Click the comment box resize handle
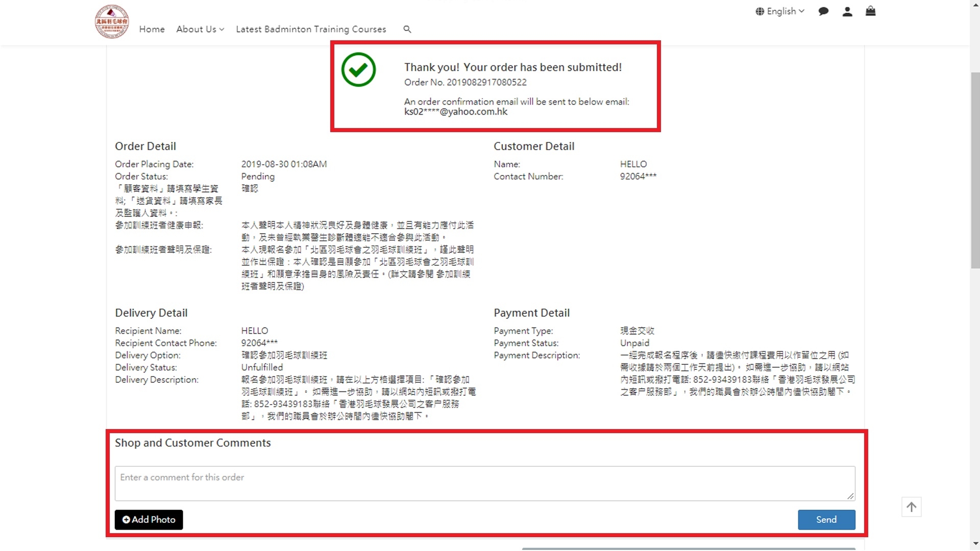Viewport: 980px width, 551px height. (x=850, y=496)
